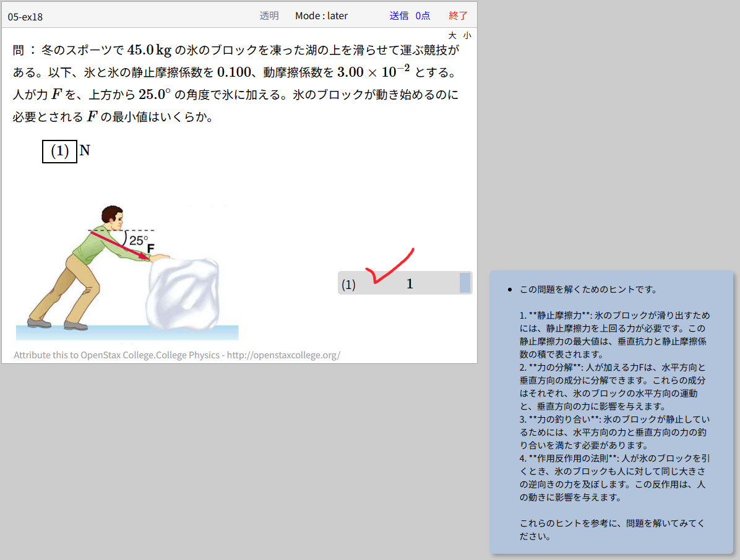The image size is (740, 560).
Task: Click the 送信 submit button
Action: [x=398, y=15]
